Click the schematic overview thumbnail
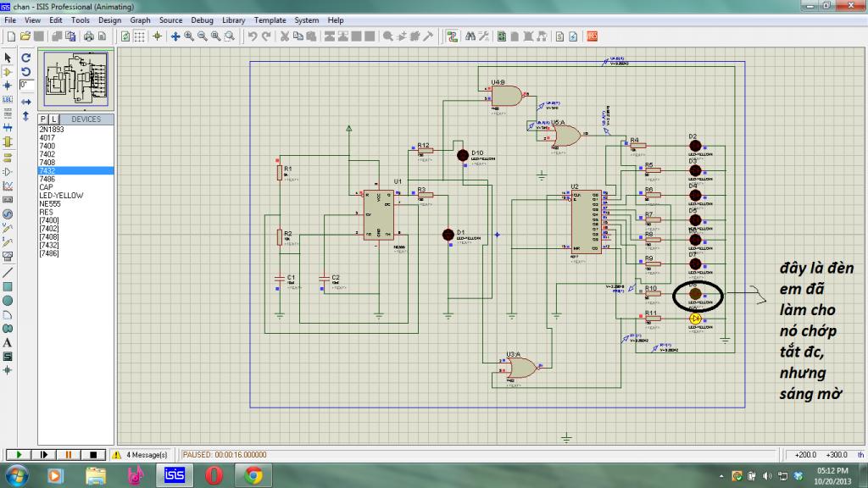The image size is (868, 488). [75, 77]
